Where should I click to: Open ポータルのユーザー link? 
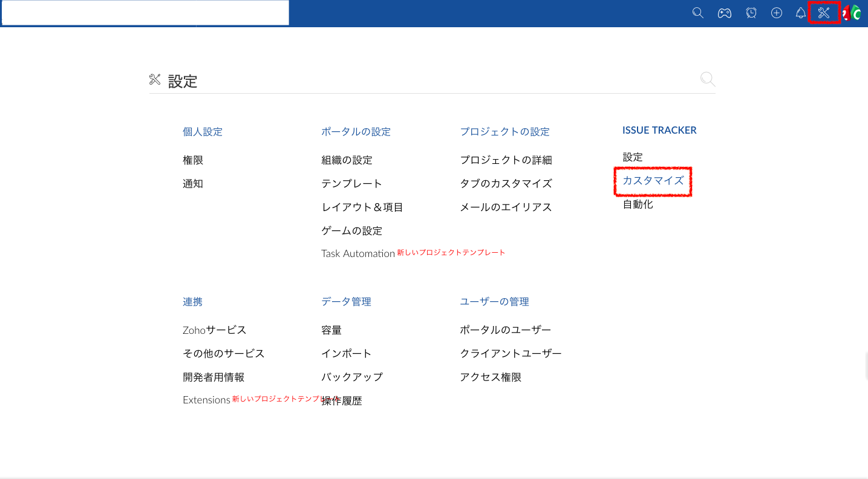tap(506, 330)
